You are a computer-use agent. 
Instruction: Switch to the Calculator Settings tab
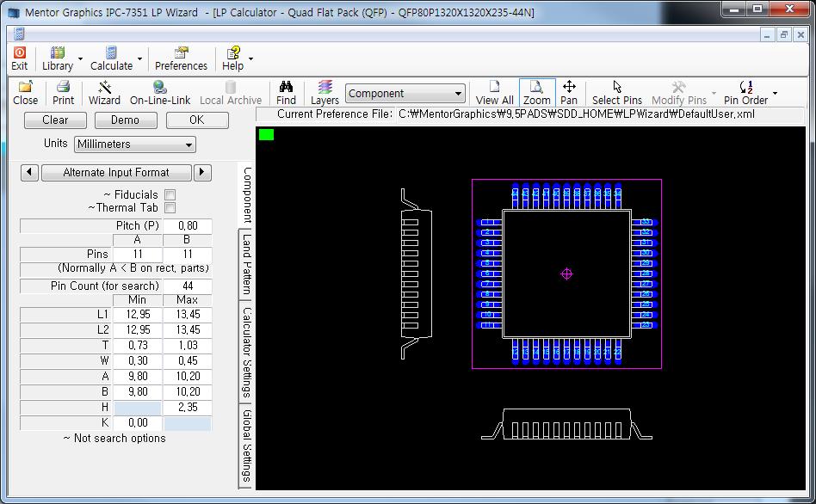(x=246, y=352)
